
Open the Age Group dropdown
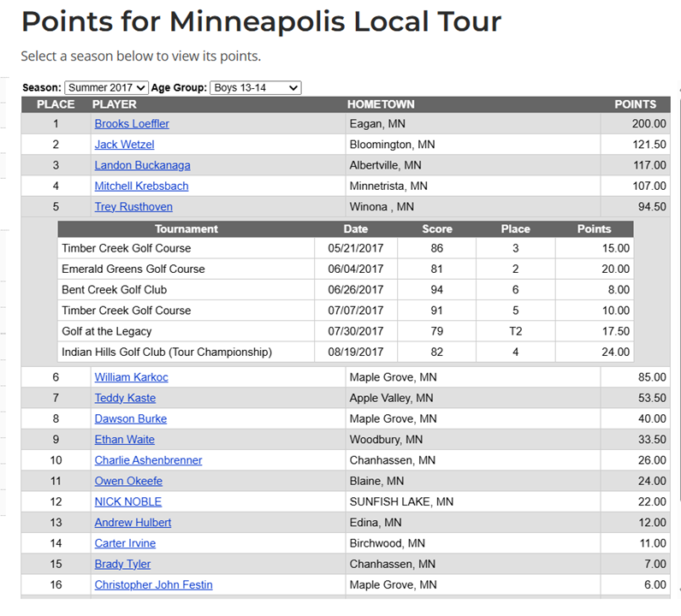tap(255, 87)
